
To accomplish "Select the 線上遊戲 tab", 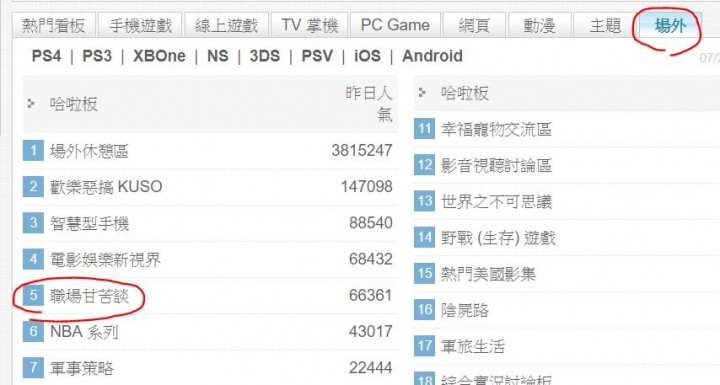I will (226, 25).
